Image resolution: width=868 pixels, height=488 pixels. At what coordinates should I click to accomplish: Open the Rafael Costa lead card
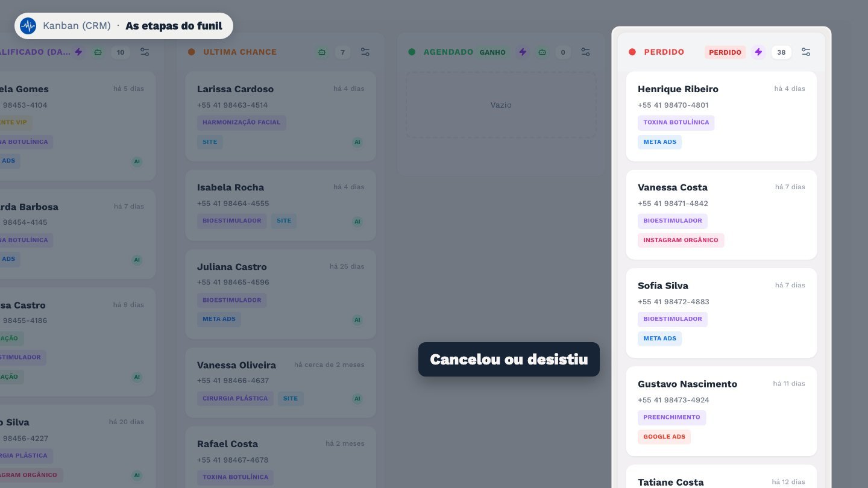tap(280, 457)
